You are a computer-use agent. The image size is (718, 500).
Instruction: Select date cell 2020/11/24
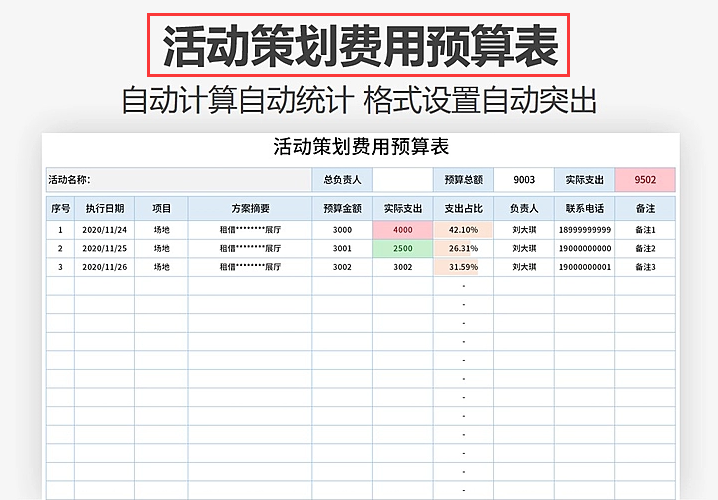pos(105,230)
